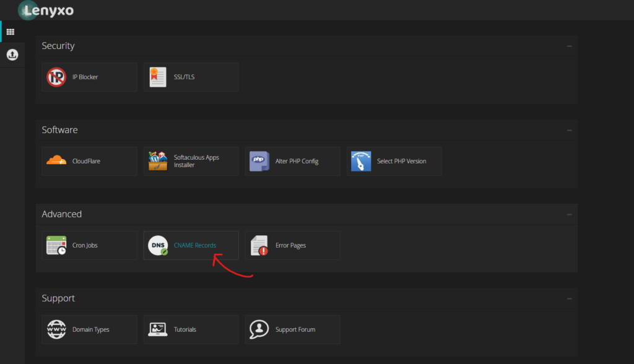Viewport: 634px width, 364px height.
Task: Open the Cron Jobs link
Action: coord(85,245)
